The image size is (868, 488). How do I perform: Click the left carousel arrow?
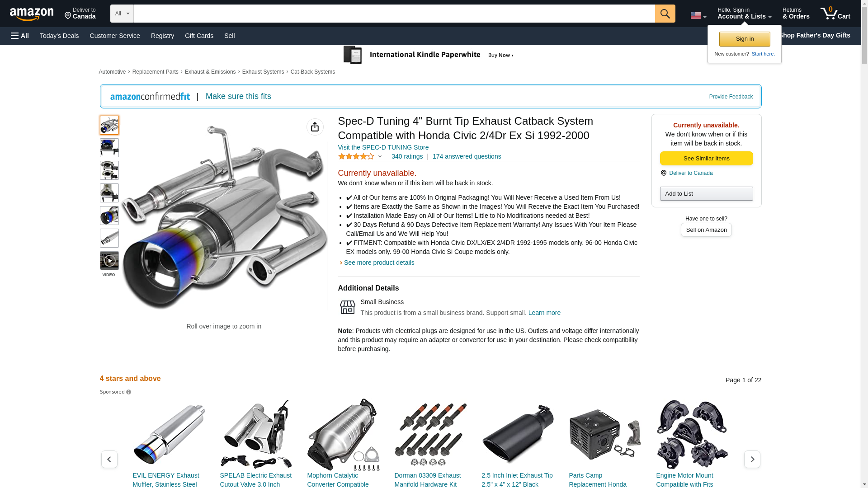point(109,459)
